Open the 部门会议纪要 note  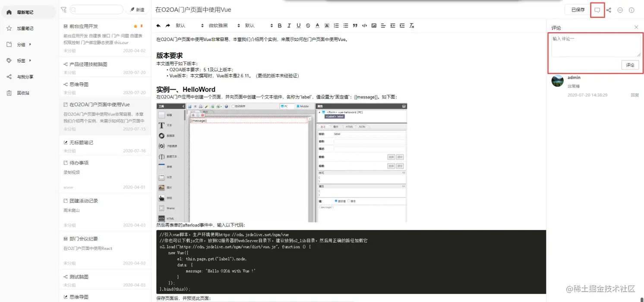[105, 251]
